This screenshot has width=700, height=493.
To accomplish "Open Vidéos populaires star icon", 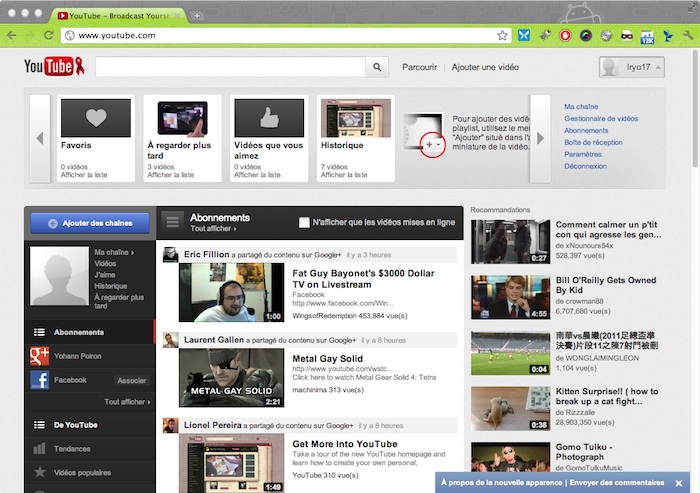I will (40, 471).
